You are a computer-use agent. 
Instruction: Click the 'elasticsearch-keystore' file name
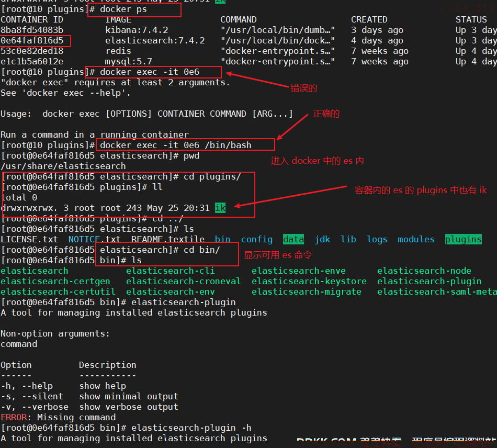coord(309,281)
